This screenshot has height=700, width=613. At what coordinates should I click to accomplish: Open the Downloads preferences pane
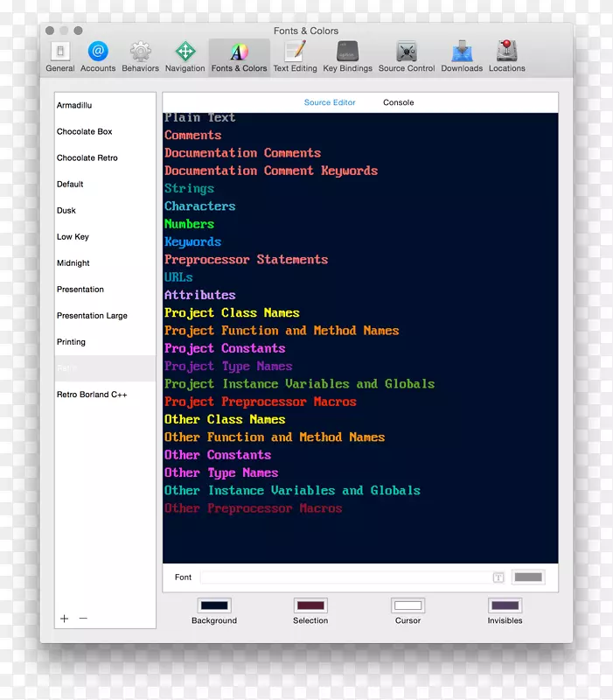click(462, 56)
